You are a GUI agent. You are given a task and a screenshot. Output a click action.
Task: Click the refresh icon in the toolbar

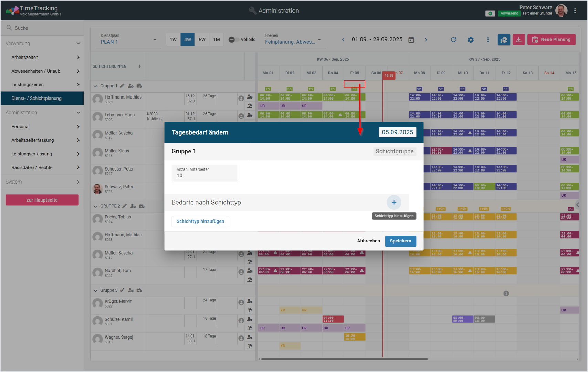coord(453,40)
